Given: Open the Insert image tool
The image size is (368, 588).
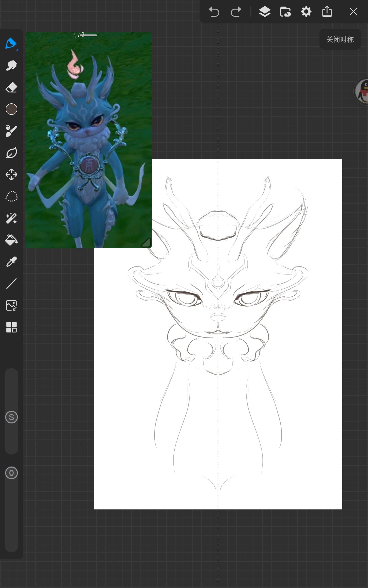Looking at the screenshot, I should coord(11,305).
